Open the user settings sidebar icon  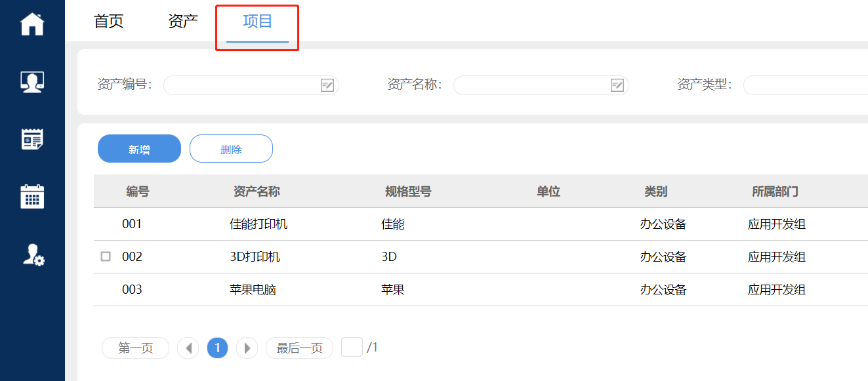point(33,254)
